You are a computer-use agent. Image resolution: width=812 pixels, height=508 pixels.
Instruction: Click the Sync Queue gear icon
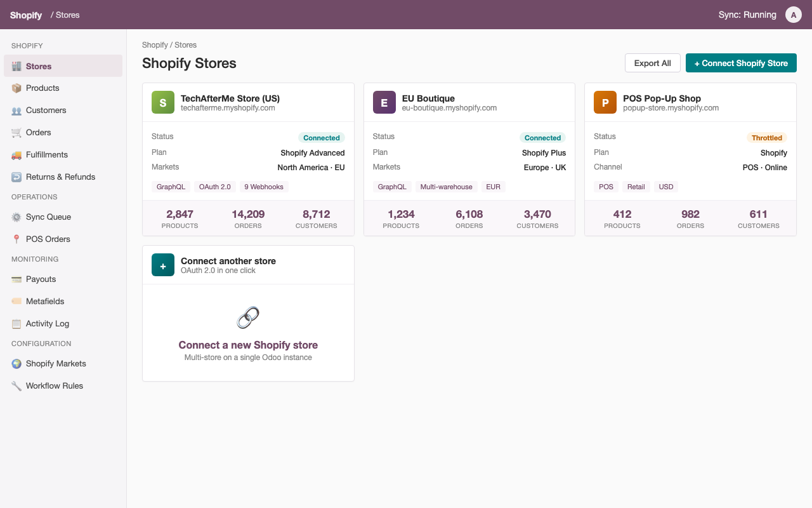16,217
